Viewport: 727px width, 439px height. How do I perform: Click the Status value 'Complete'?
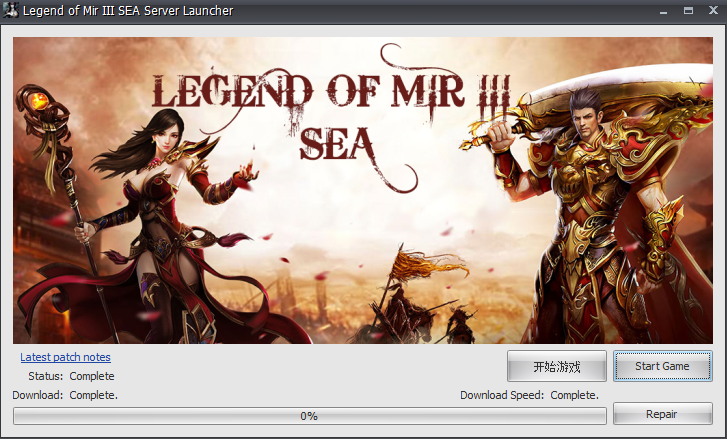coord(92,376)
